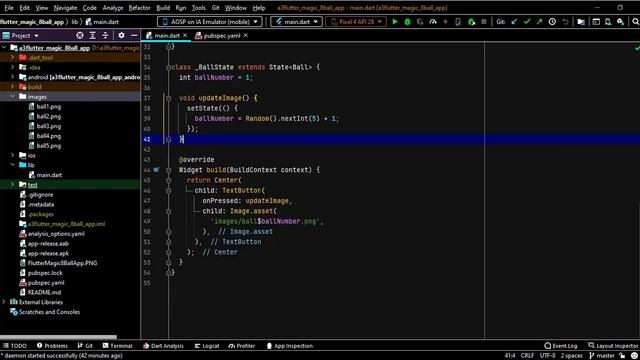Screen dimensions: 640x360
Task: Click override gutter icon at line 44
Action: click(x=156, y=169)
